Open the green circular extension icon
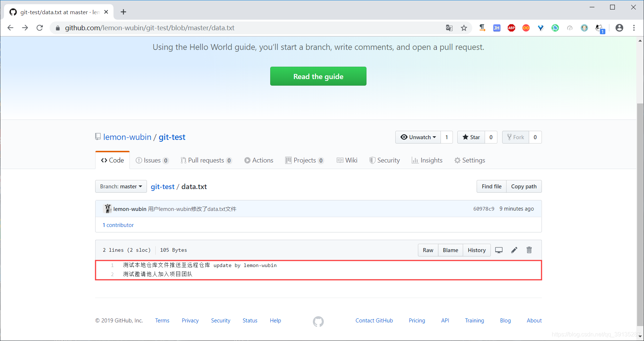Image resolution: width=644 pixels, height=341 pixels. [555, 28]
